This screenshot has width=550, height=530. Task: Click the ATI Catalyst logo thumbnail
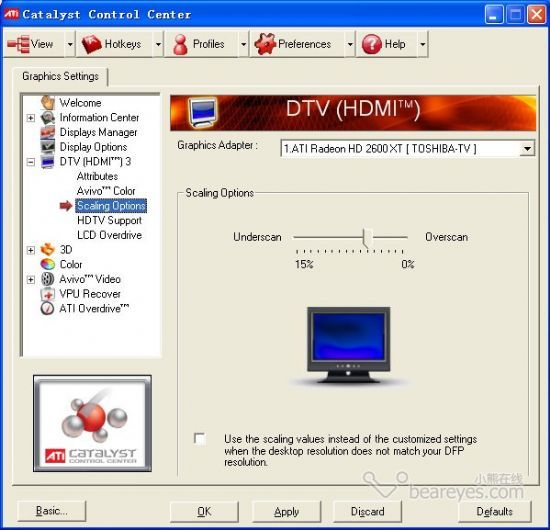(93, 423)
